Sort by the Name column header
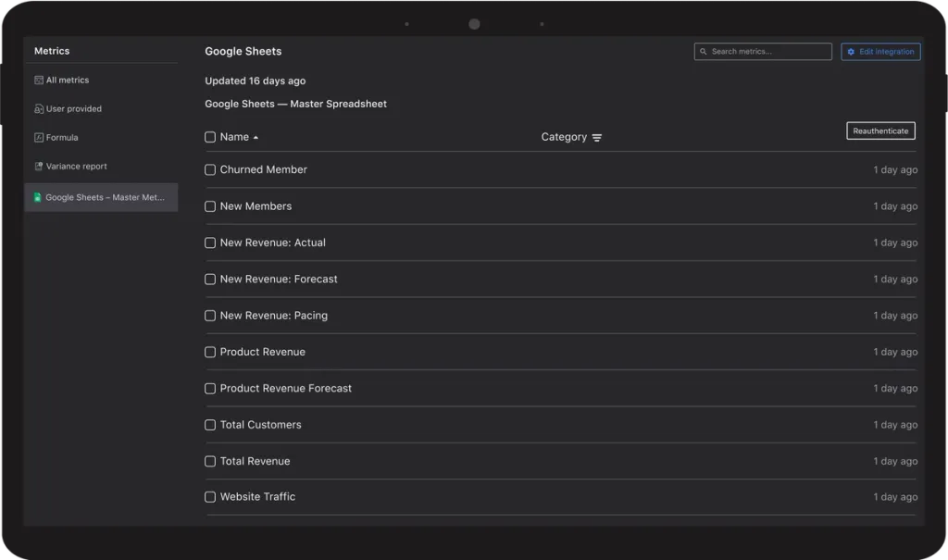This screenshot has width=948, height=560. click(234, 137)
